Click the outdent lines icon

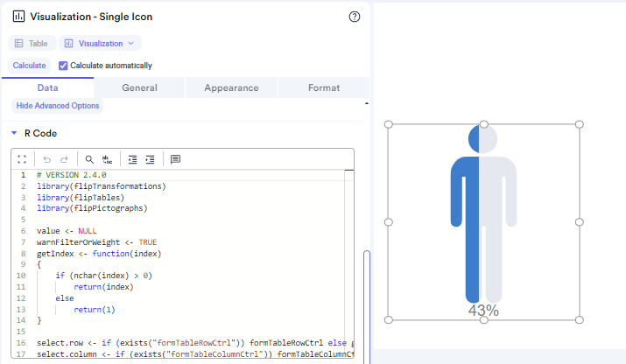pos(132,159)
